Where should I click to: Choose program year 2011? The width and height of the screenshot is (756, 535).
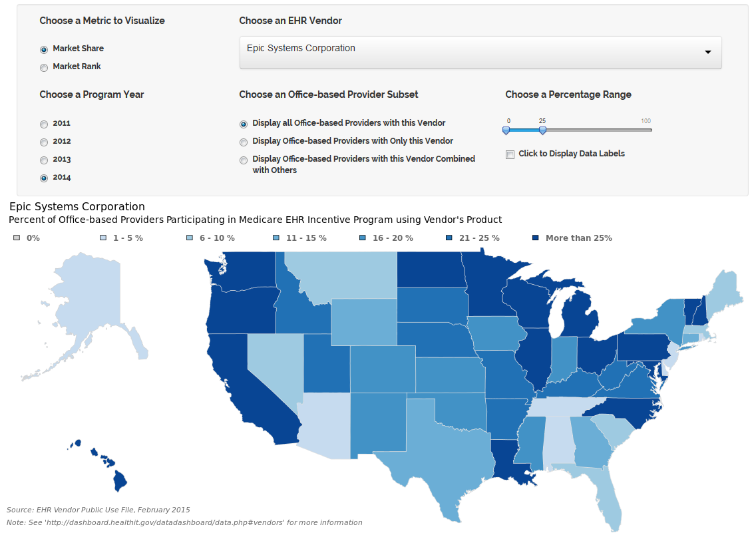coord(44,124)
